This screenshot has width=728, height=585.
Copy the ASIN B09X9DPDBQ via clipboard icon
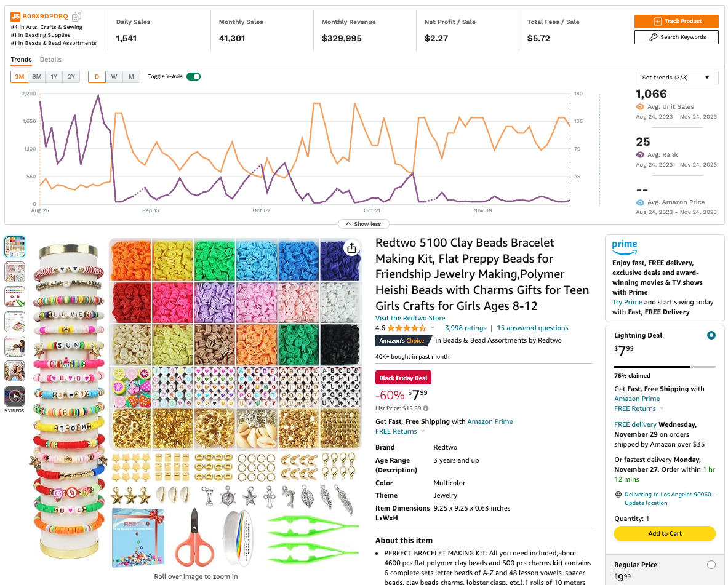point(76,16)
